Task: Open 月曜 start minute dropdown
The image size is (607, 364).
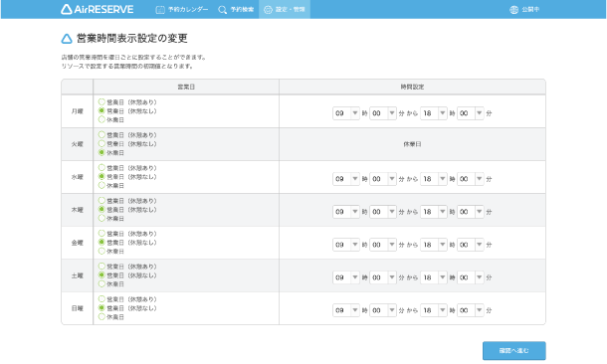Action: (x=383, y=113)
